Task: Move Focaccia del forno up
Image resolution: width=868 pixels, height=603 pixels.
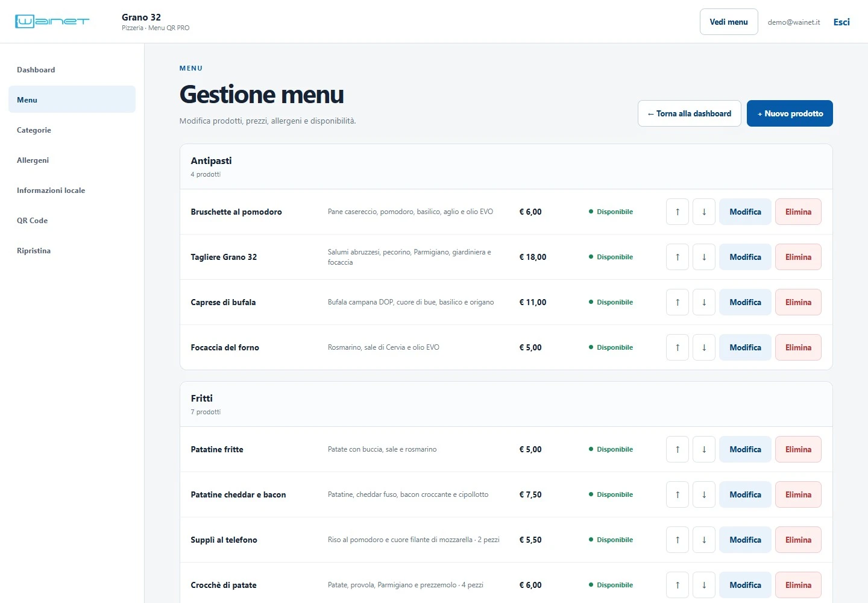Action: pos(678,347)
